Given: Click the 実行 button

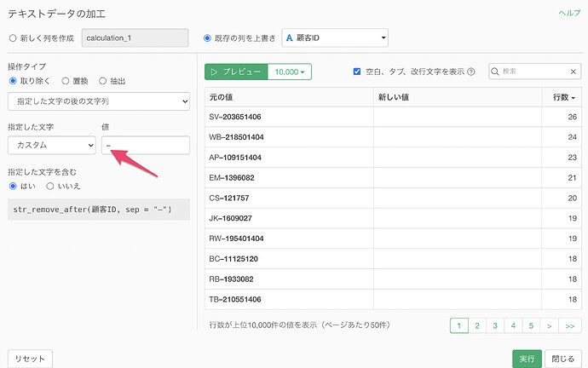Looking at the screenshot, I should (527, 359).
